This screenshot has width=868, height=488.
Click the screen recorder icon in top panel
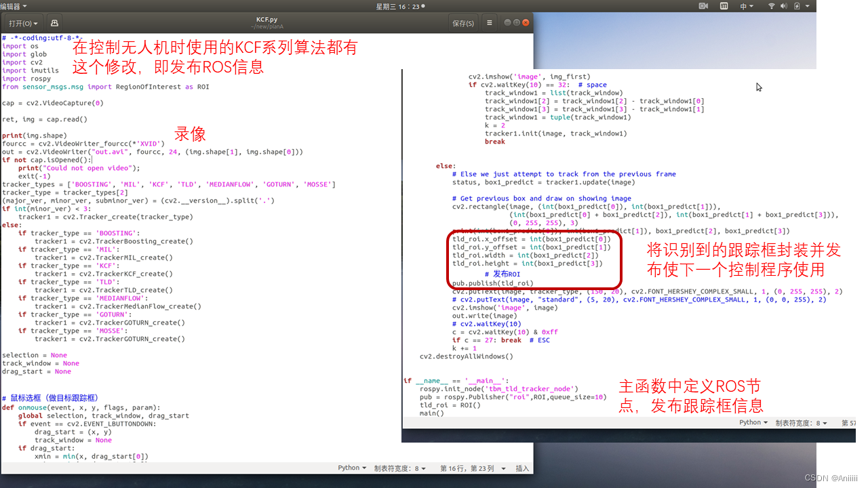[703, 6]
